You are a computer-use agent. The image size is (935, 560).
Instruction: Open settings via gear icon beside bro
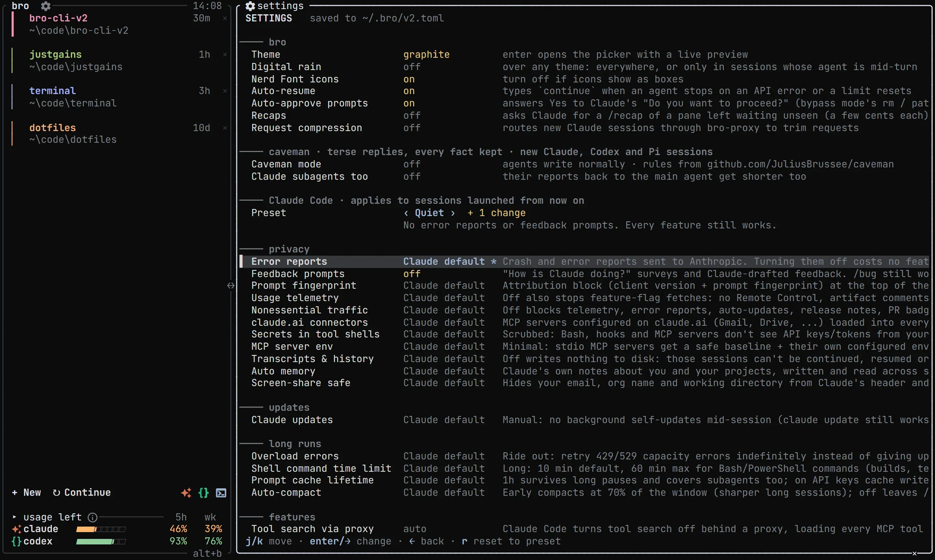[46, 6]
